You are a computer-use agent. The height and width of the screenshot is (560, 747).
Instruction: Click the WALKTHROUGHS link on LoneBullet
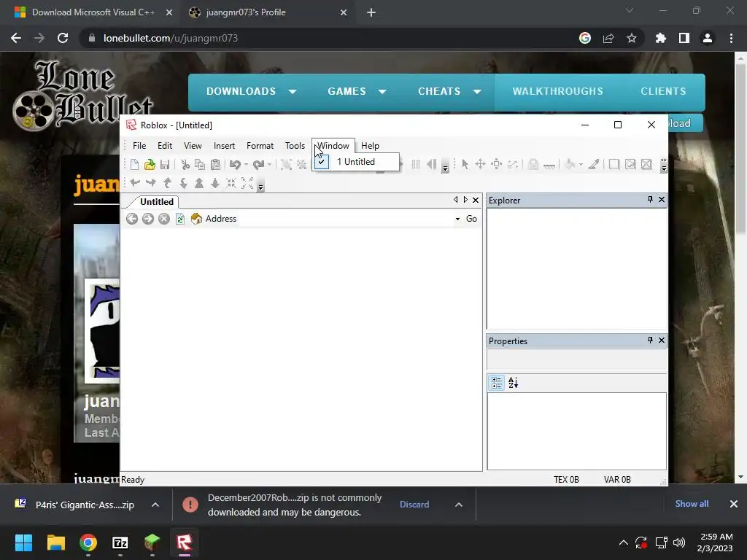(x=558, y=91)
